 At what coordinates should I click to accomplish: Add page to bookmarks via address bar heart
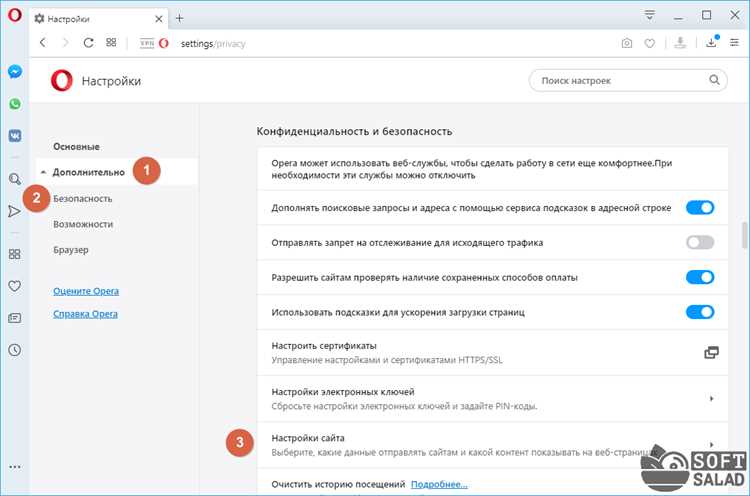tap(650, 43)
